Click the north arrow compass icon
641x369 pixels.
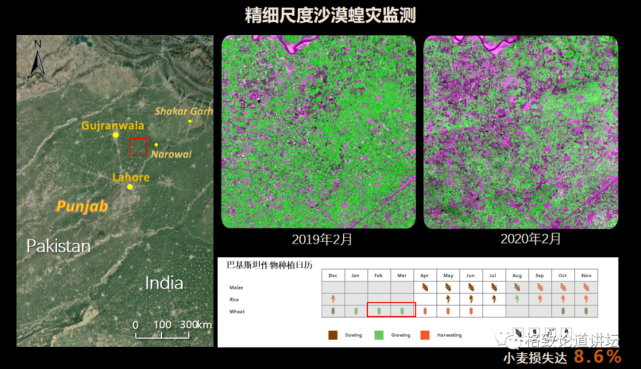click(x=37, y=60)
